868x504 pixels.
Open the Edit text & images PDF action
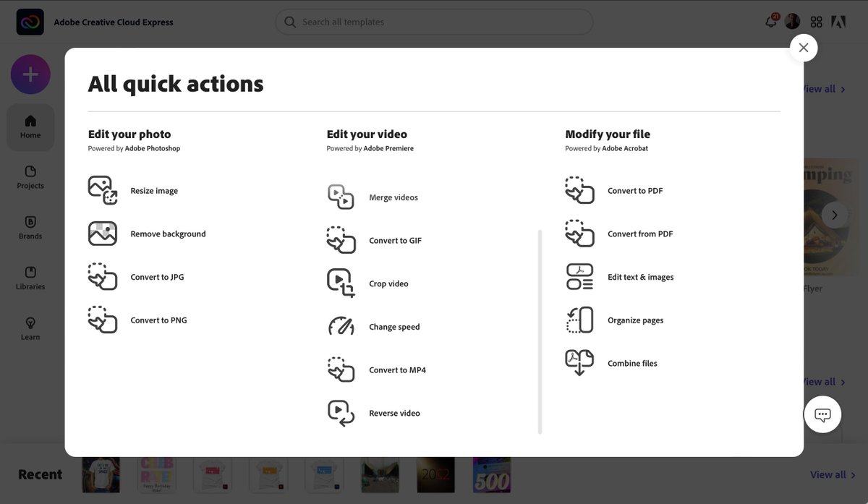[x=641, y=276]
